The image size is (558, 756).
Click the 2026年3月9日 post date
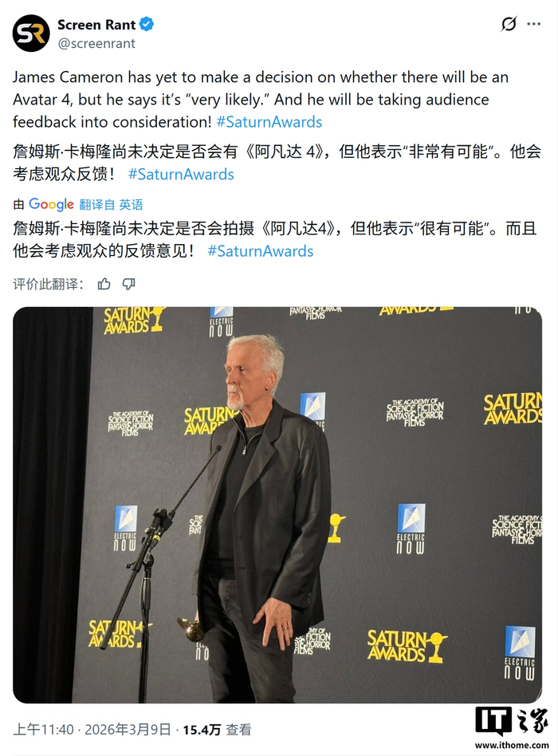click(x=128, y=730)
